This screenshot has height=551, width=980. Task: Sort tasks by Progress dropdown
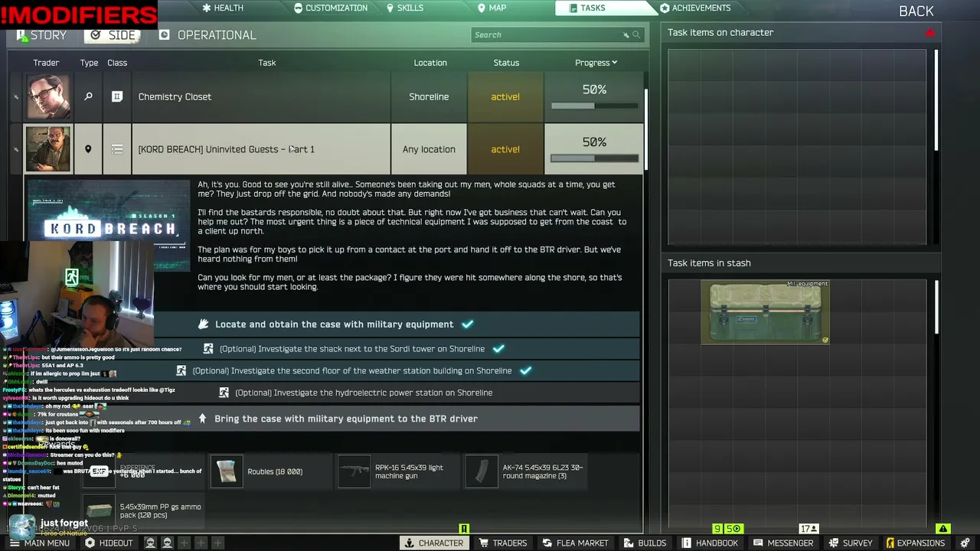(596, 63)
